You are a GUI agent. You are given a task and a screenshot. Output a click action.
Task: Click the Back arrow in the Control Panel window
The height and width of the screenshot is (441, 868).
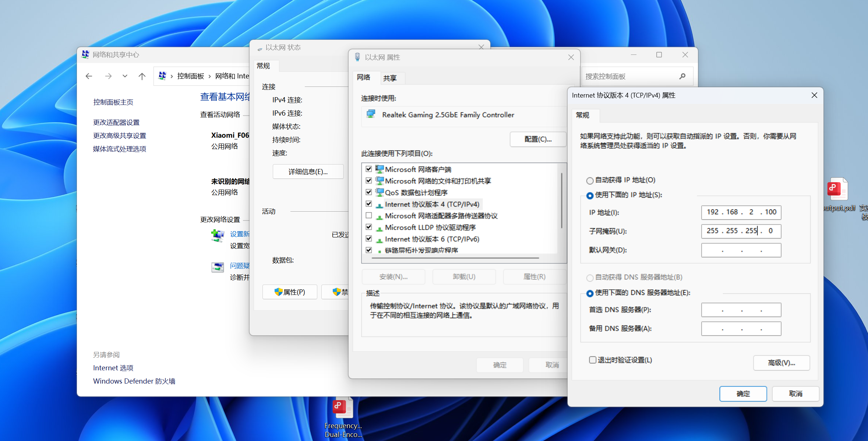pyautogui.click(x=89, y=76)
